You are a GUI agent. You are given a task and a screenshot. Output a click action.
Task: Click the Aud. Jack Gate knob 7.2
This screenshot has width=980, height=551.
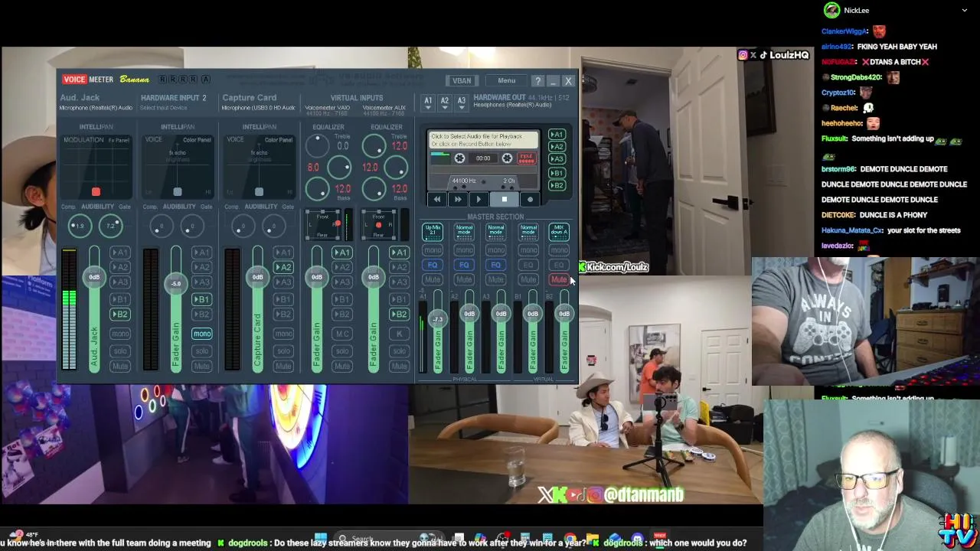111,226
